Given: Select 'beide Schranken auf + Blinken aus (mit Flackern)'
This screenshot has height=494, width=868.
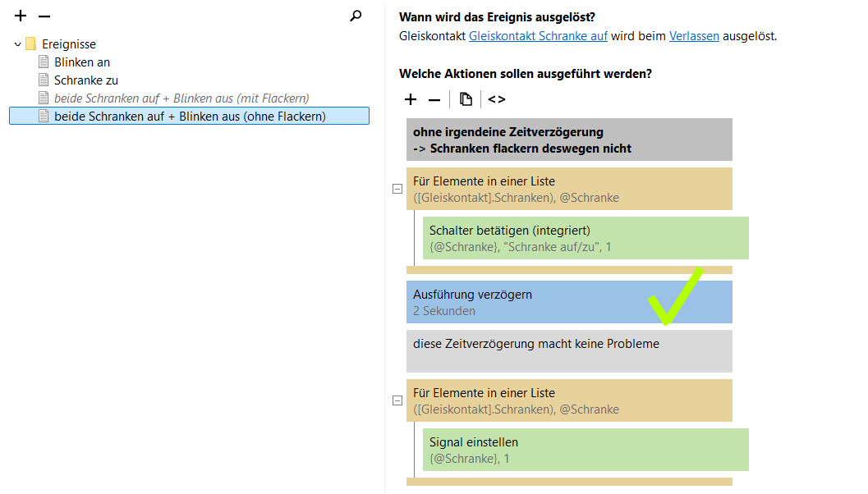Looking at the screenshot, I should [181, 98].
